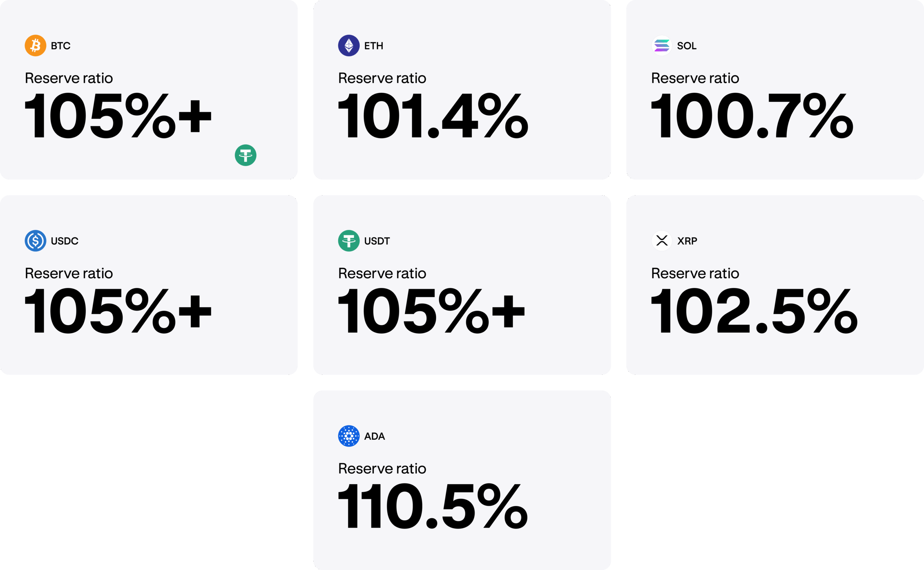Select the 110.5% reserve ratio value

432,506
